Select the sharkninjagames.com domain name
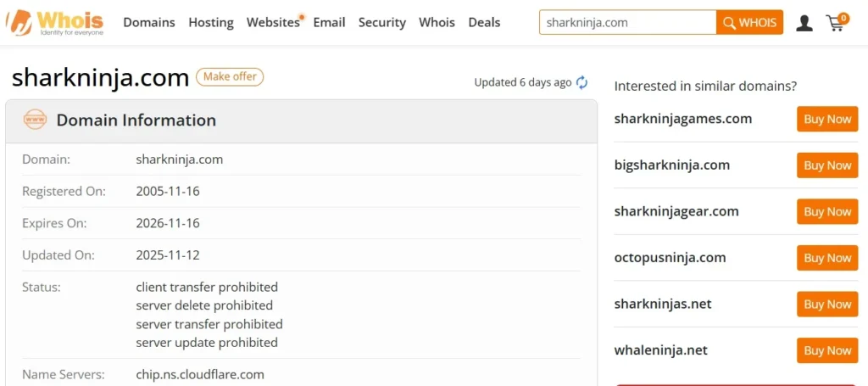 (x=683, y=119)
